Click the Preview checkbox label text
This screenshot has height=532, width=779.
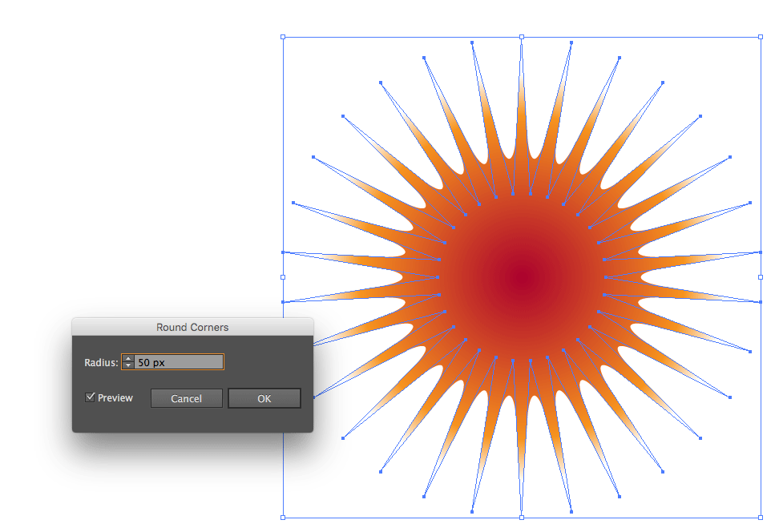click(x=115, y=397)
